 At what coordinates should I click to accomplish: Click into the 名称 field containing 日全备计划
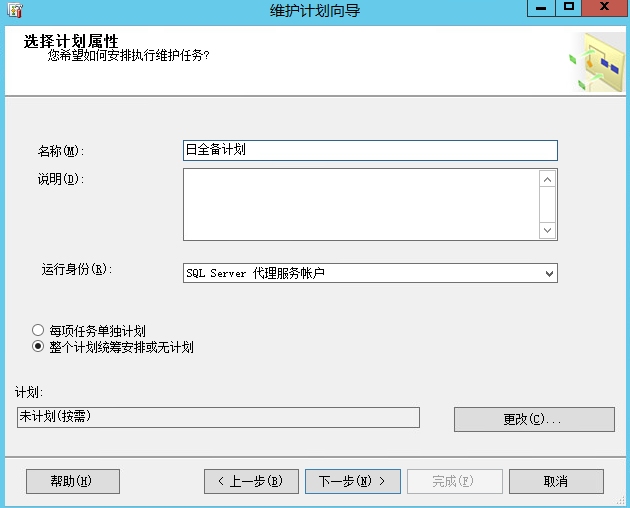pos(369,150)
